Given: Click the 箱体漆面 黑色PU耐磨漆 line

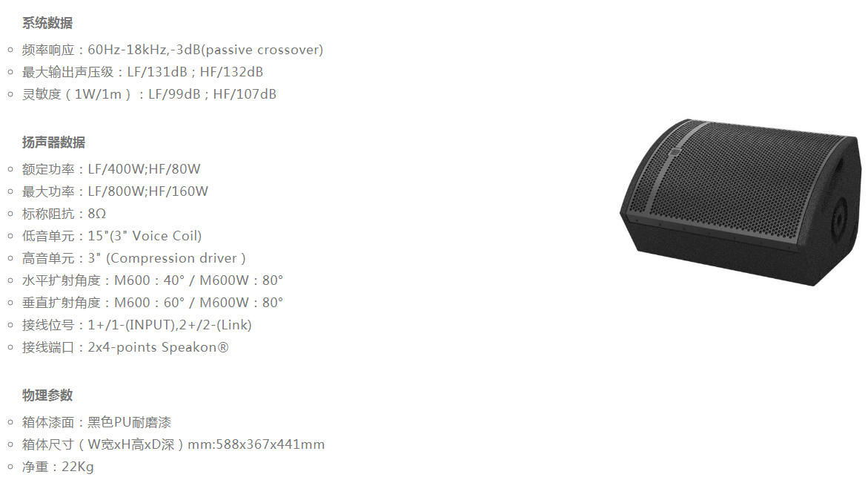Looking at the screenshot, I should pyautogui.click(x=97, y=422).
